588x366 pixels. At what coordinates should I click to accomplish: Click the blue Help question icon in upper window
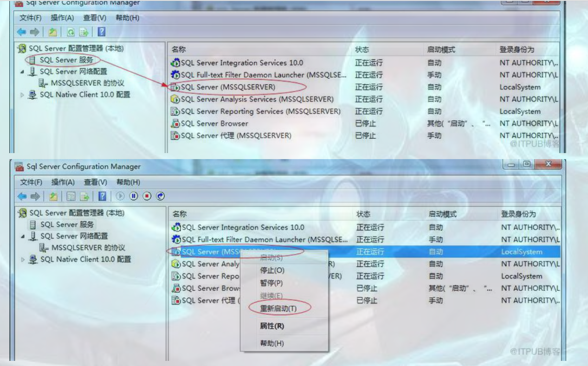pyautogui.click(x=101, y=32)
